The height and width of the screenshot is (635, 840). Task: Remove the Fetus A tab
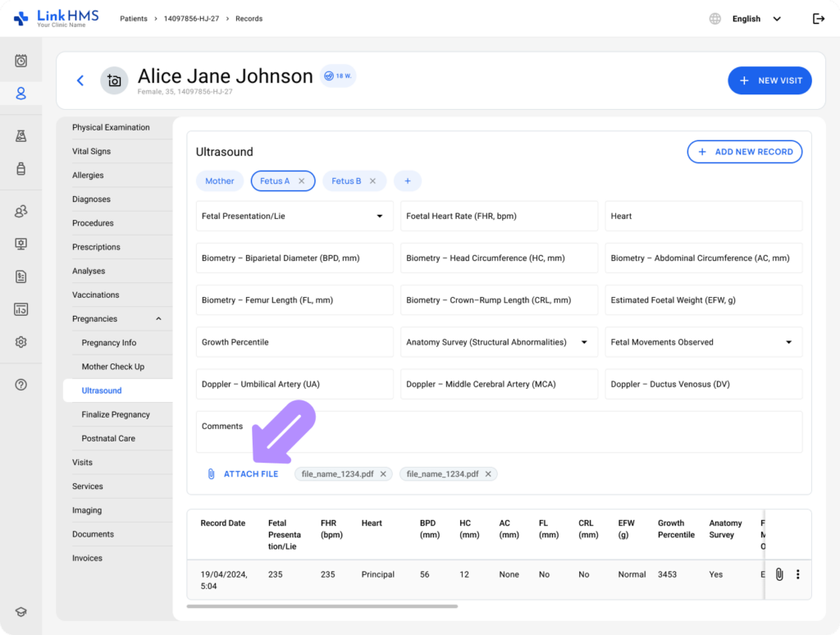click(x=301, y=181)
